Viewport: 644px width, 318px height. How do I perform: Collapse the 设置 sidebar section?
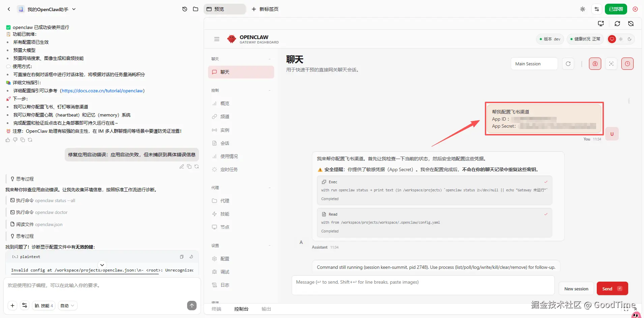coord(270,246)
